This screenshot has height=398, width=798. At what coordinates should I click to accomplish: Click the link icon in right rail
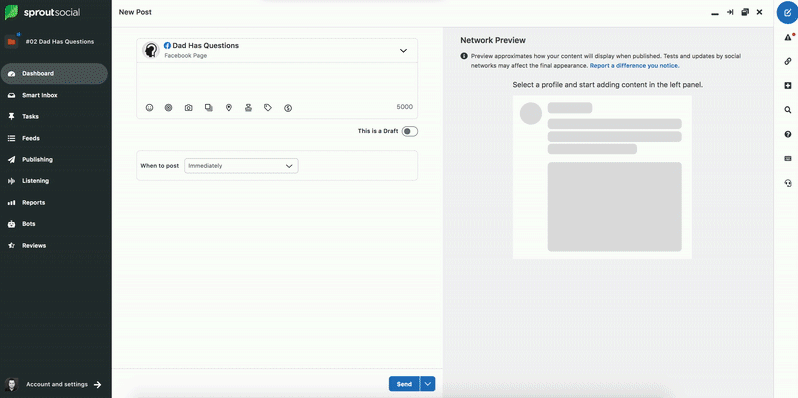[x=788, y=62]
